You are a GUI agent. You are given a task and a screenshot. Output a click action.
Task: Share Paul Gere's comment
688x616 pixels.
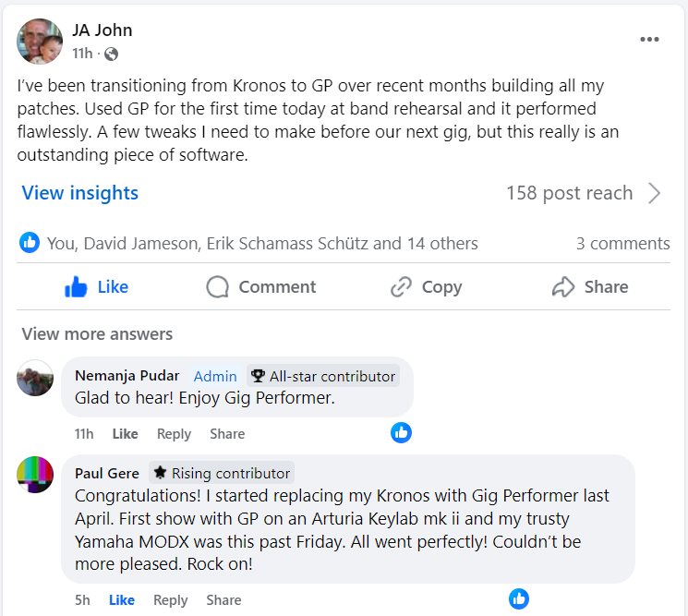point(223,599)
